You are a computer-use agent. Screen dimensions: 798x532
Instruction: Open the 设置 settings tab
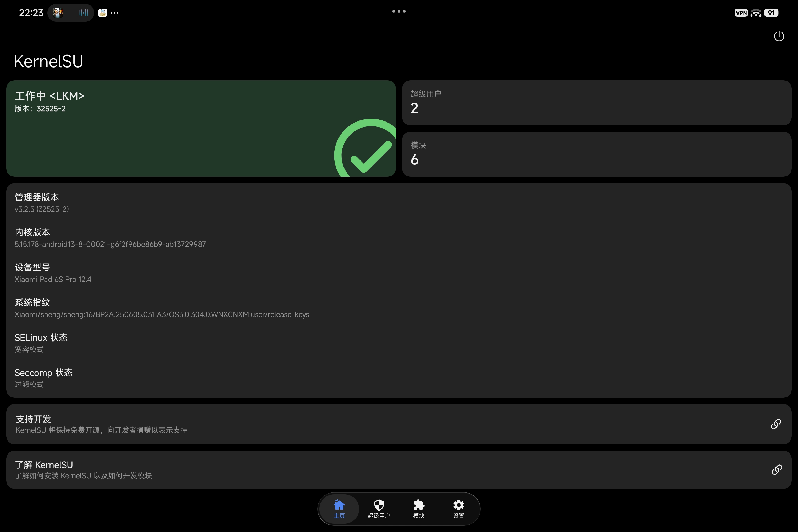[458, 509]
